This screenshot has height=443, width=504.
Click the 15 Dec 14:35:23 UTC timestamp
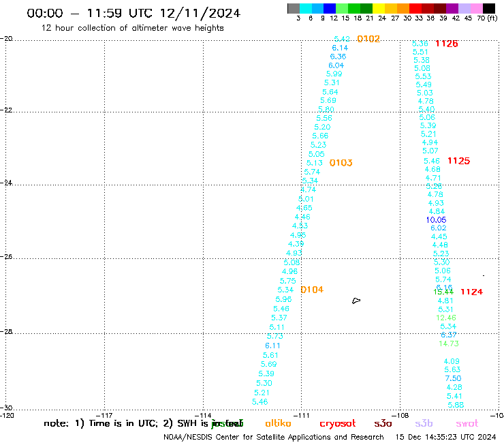(446, 438)
